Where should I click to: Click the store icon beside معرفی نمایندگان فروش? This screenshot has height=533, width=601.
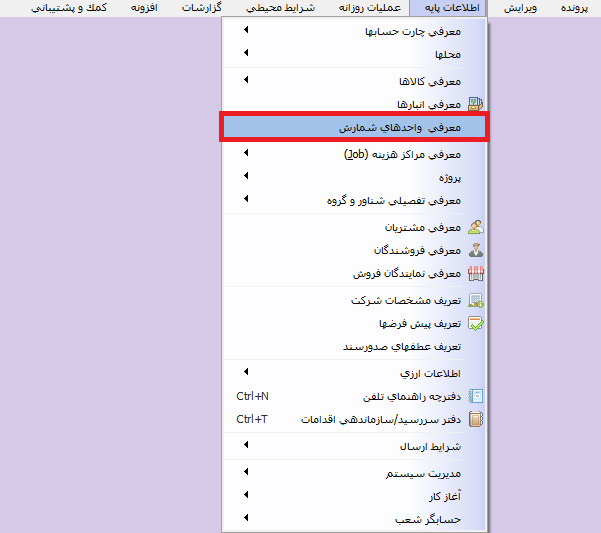[x=476, y=273]
